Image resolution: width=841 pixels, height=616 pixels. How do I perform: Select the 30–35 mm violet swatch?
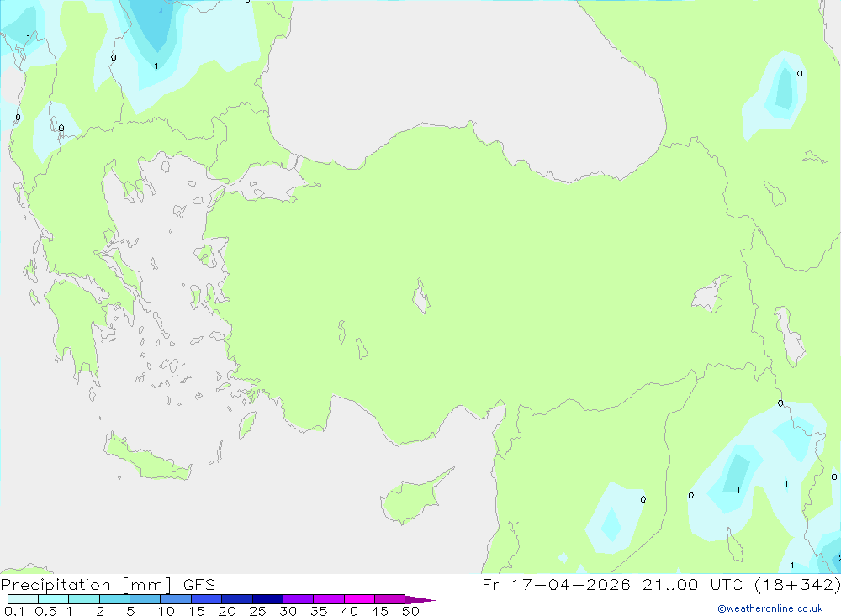pyautogui.click(x=298, y=599)
